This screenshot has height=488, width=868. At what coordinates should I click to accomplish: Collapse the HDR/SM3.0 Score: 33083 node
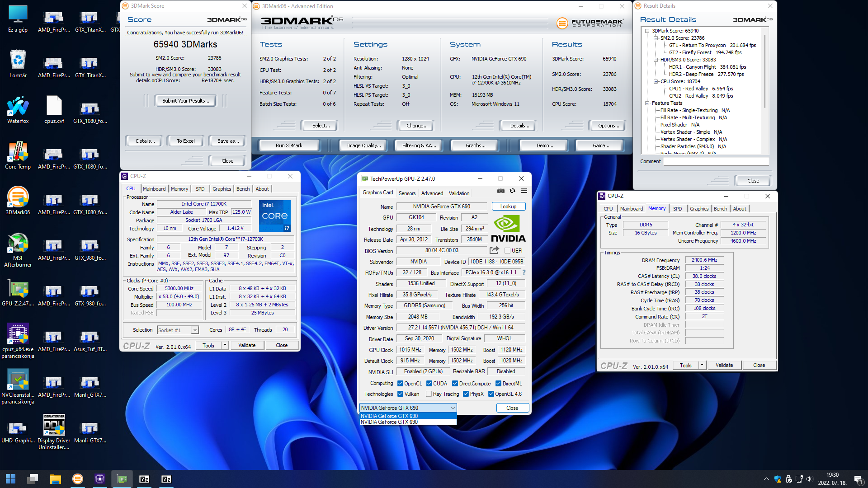656,60
